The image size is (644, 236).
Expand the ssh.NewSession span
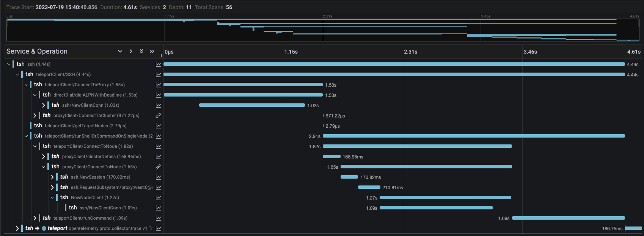(52, 177)
